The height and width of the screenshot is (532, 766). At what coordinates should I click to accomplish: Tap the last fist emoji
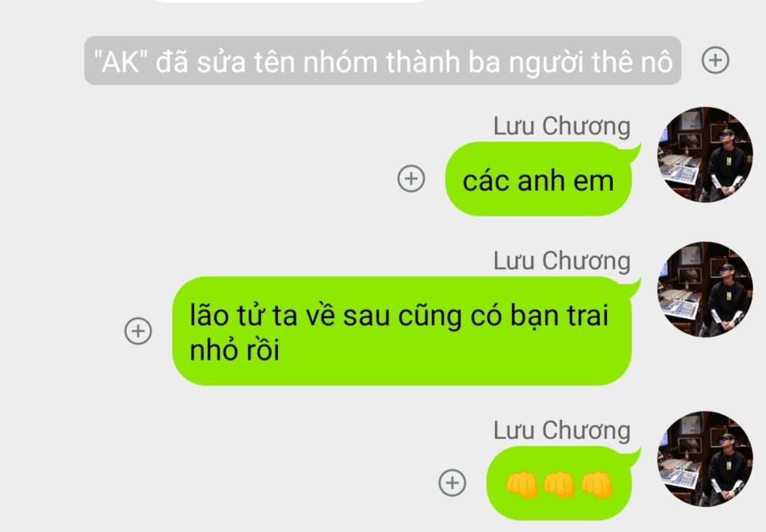[x=596, y=484]
